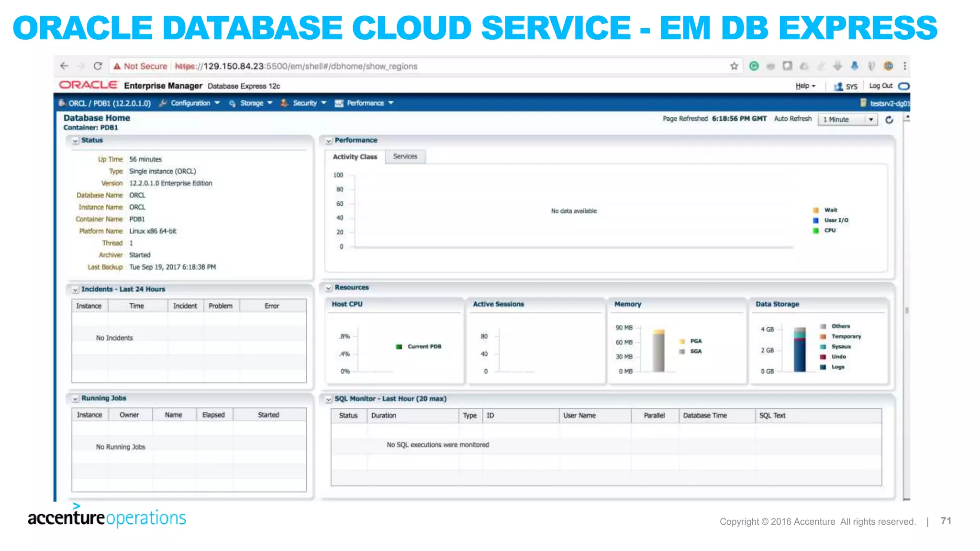This screenshot has height=551, width=980.
Task: Open the Performance menu in the navigation bar
Action: pos(370,103)
